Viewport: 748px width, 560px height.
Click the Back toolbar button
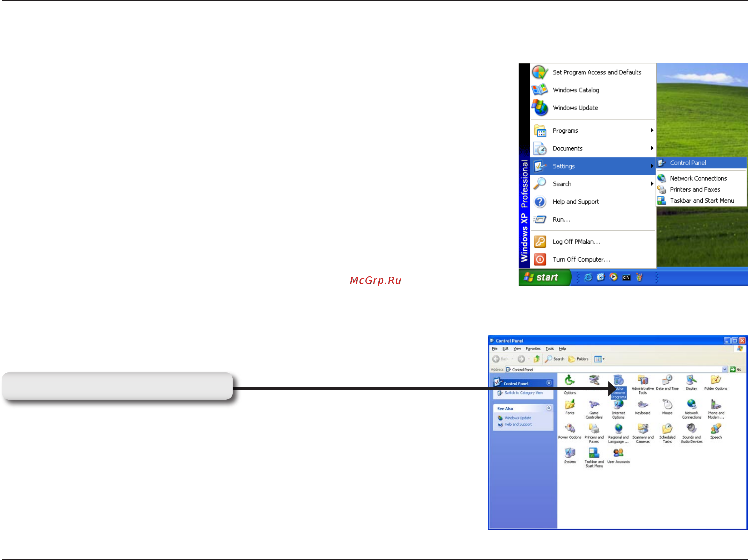coord(500,359)
